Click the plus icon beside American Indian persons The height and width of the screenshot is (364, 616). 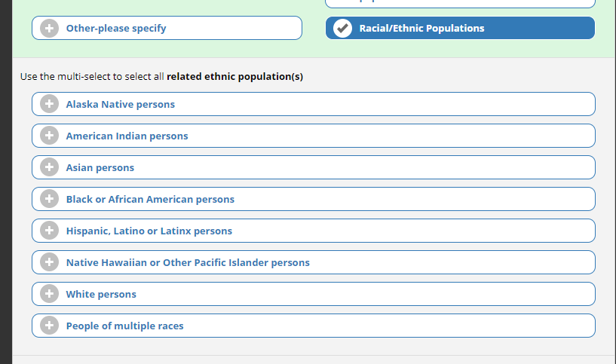click(50, 136)
